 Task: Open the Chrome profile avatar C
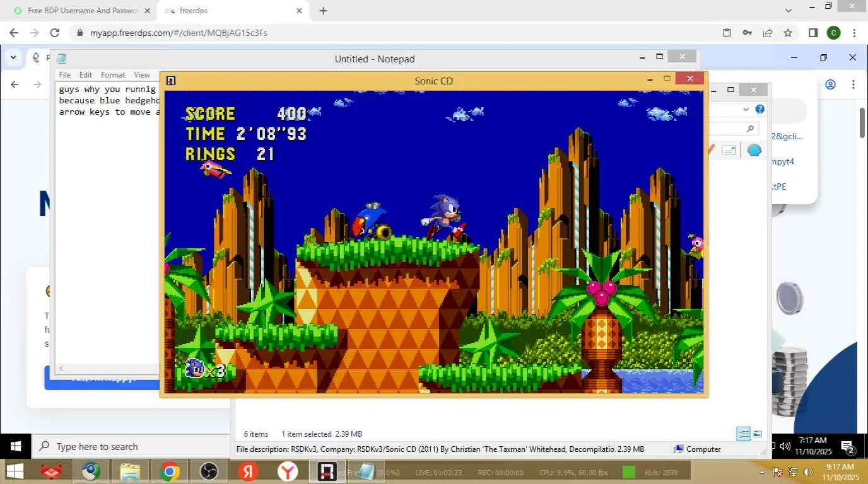[833, 33]
